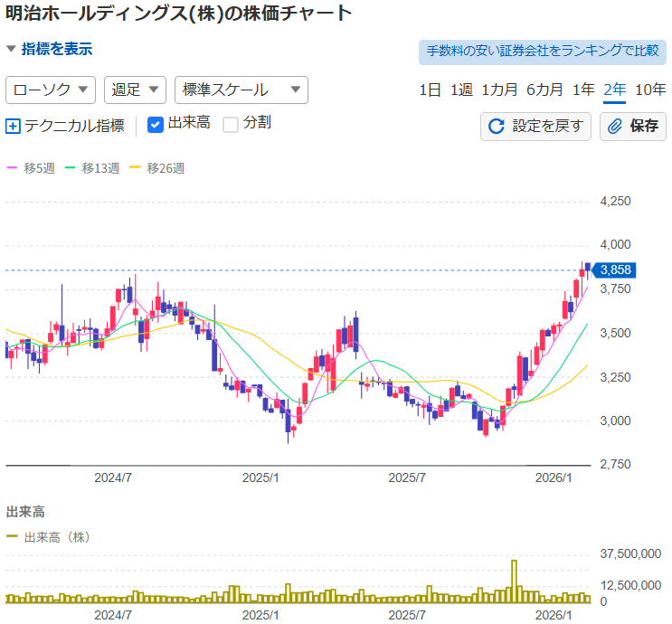The height and width of the screenshot is (624, 672).
Task: Select the 6カ月 time range
Action: [544, 90]
